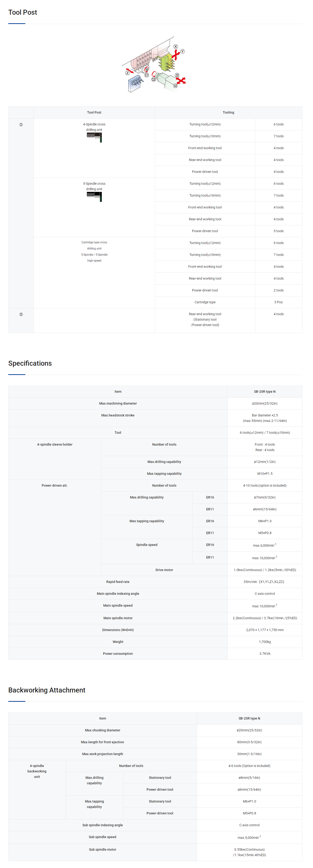Screen dimensions: 313x868
Task: Click the Z axis circled label
Action: [x=127, y=73]
